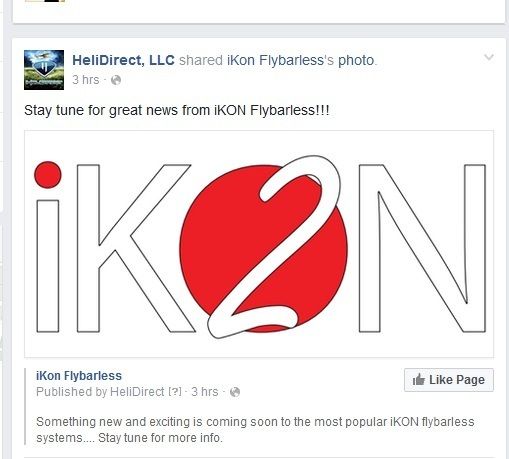Open the iKON2 logo photo
This screenshot has height=459, width=509.
pyautogui.click(x=259, y=244)
